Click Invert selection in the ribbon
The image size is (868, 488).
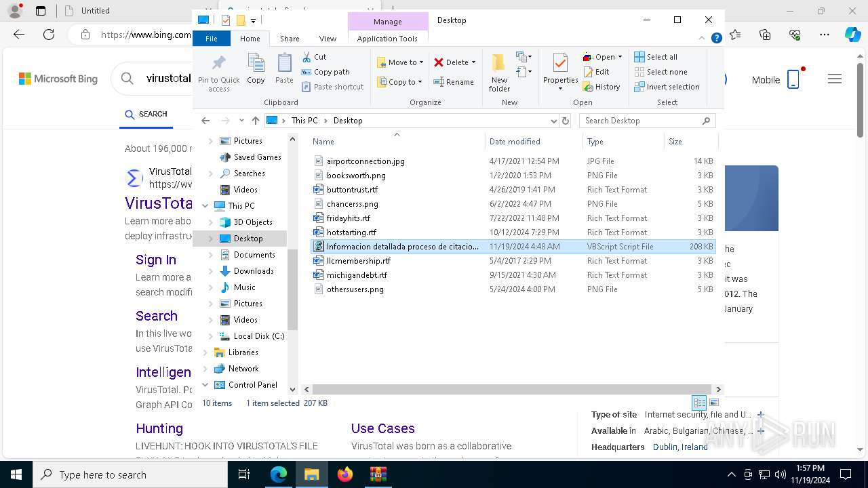pyautogui.click(x=667, y=87)
